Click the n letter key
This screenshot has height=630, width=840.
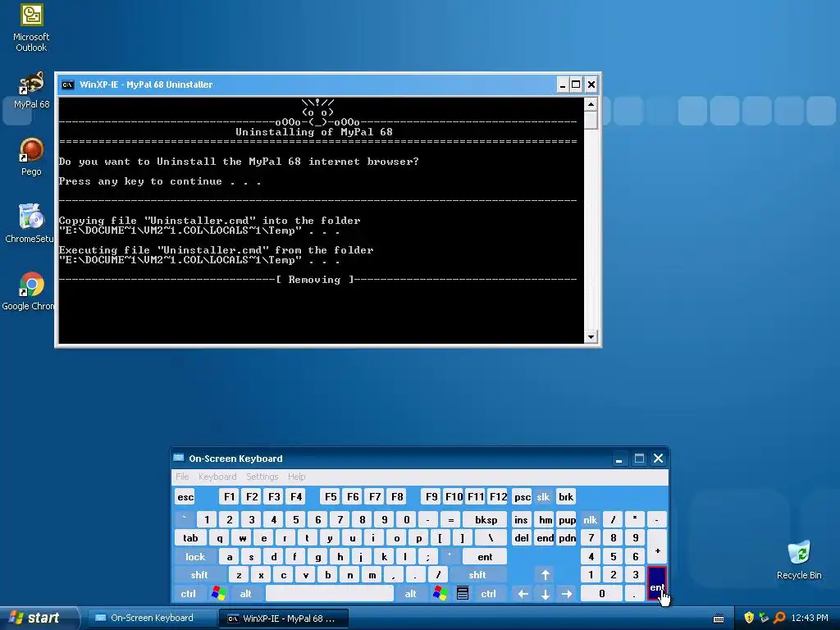point(349,575)
